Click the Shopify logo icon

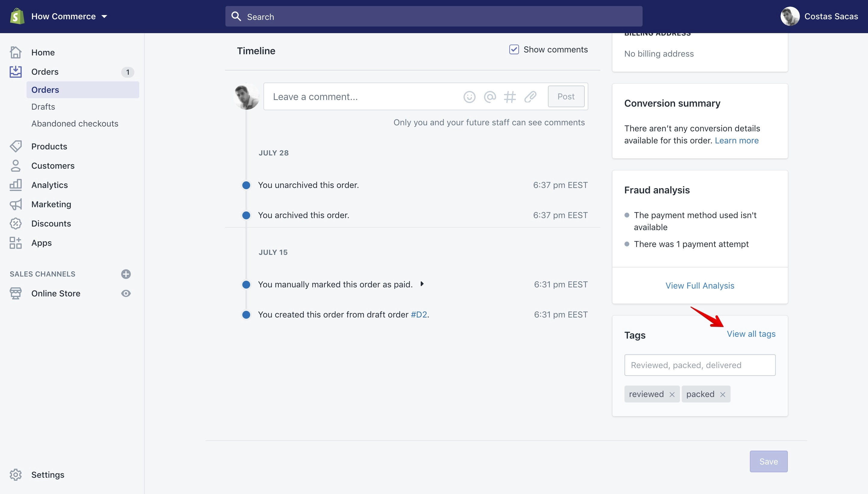tap(17, 16)
